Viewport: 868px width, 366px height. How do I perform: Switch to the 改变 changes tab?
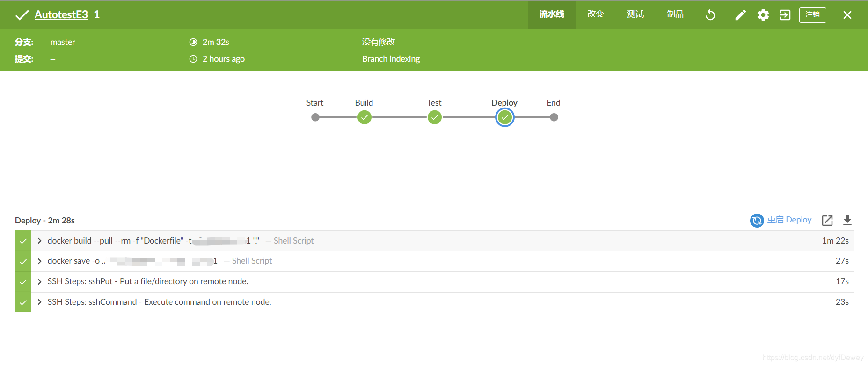tap(596, 14)
